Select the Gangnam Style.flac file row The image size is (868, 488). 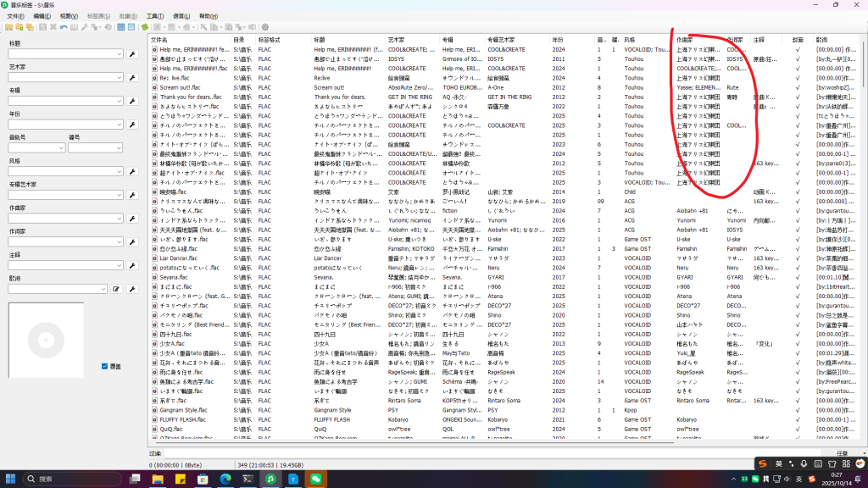pyautogui.click(x=181, y=410)
